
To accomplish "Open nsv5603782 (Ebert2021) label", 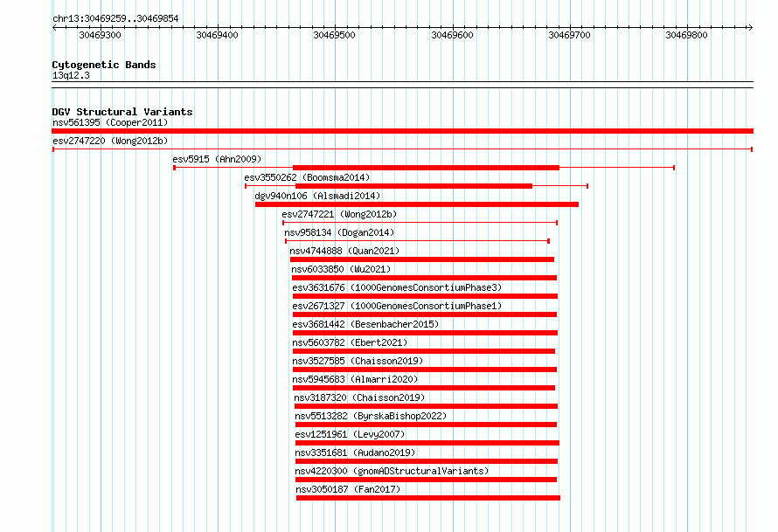I will click(x=350, y=342).
